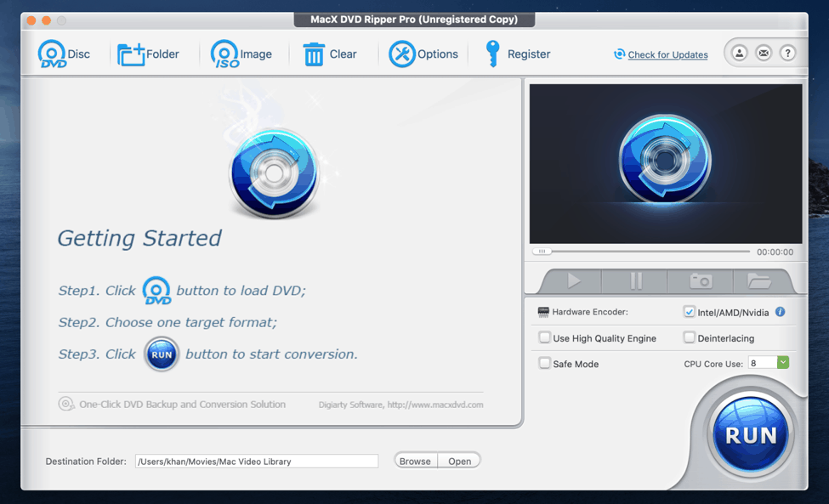This screenshot has width=829, height=504.
Task: Open the Destination Folder
Action: pos(459,461)
